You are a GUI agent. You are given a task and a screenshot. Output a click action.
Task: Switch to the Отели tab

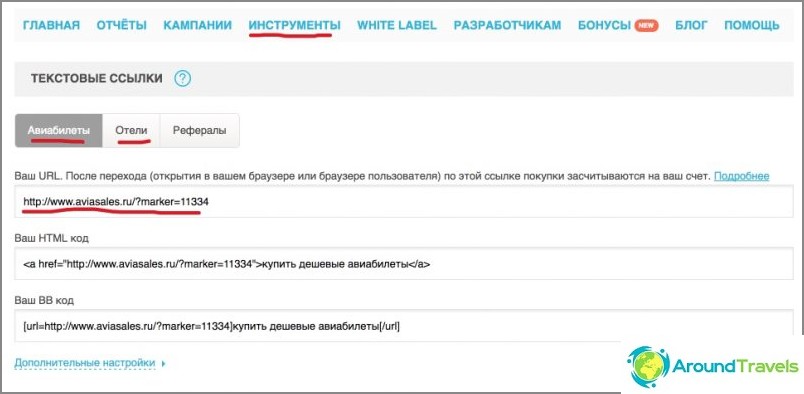131,130
